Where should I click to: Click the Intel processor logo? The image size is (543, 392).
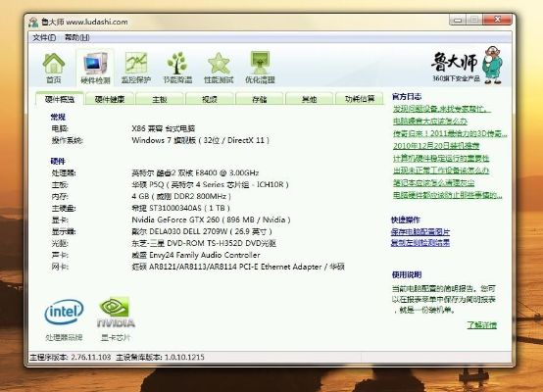coord(64,312)
